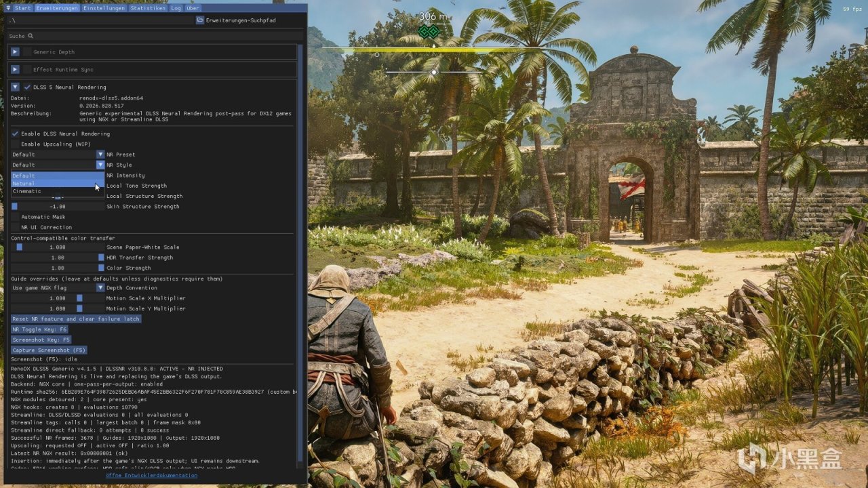This screenshot has width=868, height=488.
Task: Click the Color Strength slider
Action: pos(58,268)
